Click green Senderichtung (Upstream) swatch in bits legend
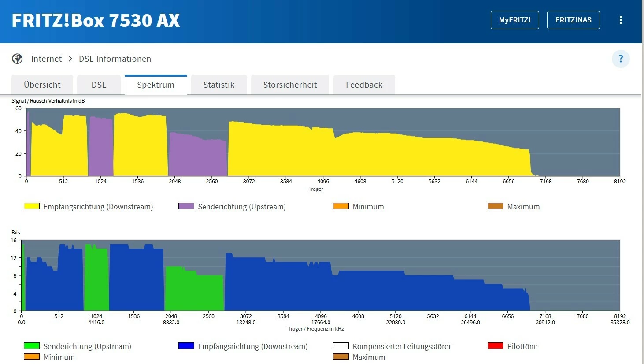644x364 pixels. click(32, 346)
